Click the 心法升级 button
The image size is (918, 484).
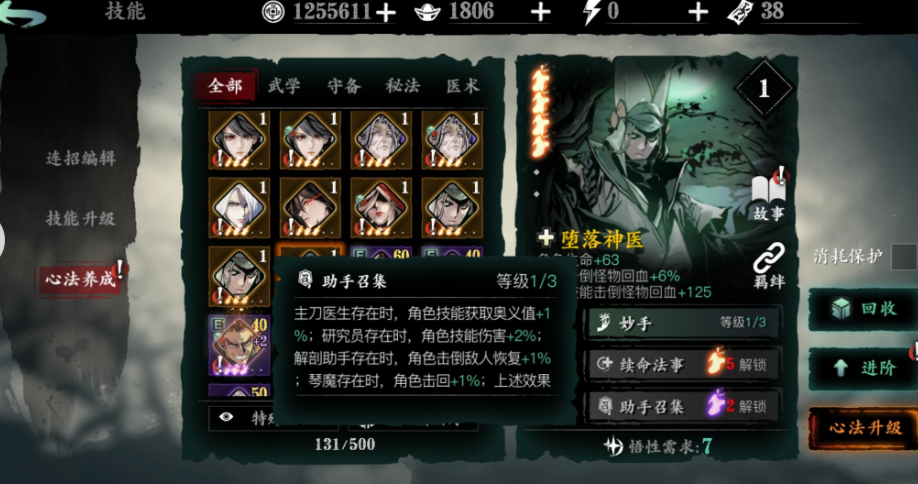pyautogui.click(x=864, y=428)
